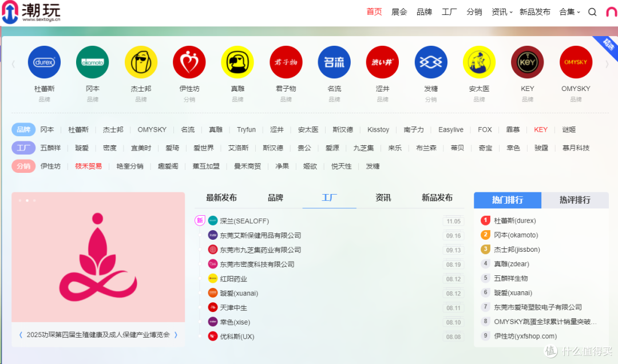Open 新品发布 in top navigation
This screenshot has width=618, height=364.
(x=535, y=12)
